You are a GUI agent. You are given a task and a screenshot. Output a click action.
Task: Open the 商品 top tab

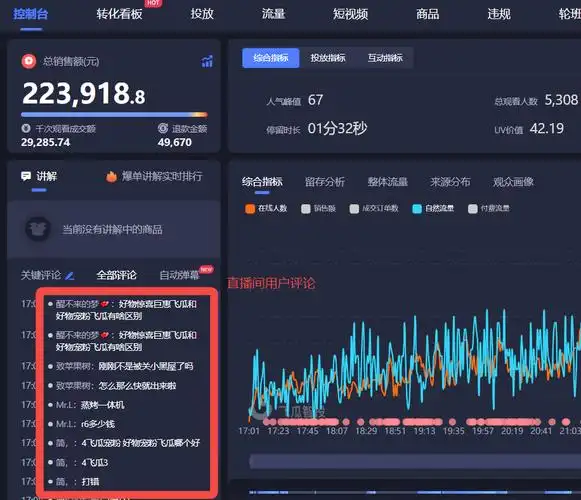[427, 14]
